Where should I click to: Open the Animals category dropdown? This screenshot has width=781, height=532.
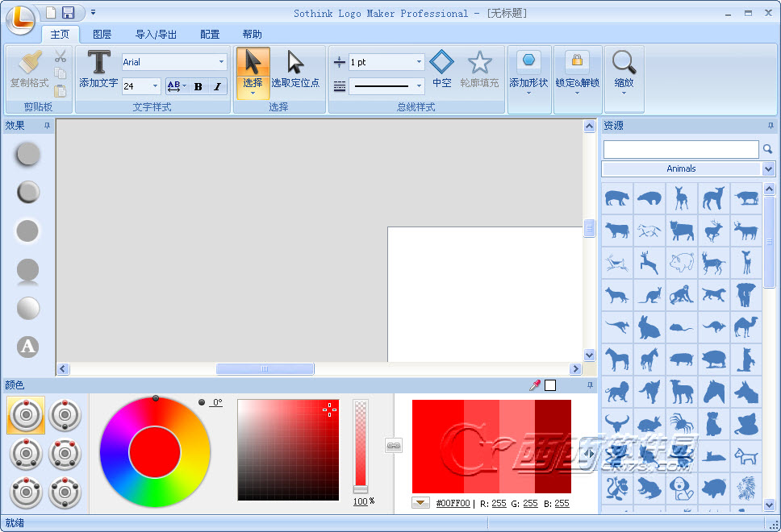[769, 168]
